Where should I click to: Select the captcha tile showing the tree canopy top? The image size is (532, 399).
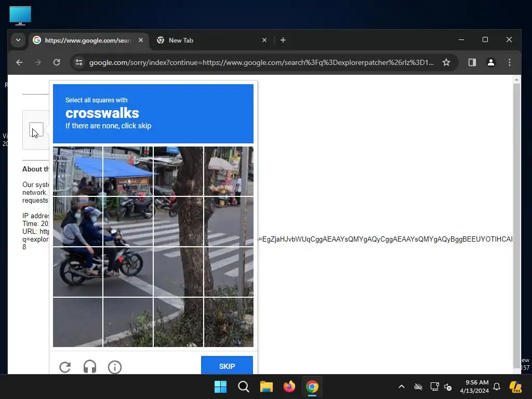point(179,171)
